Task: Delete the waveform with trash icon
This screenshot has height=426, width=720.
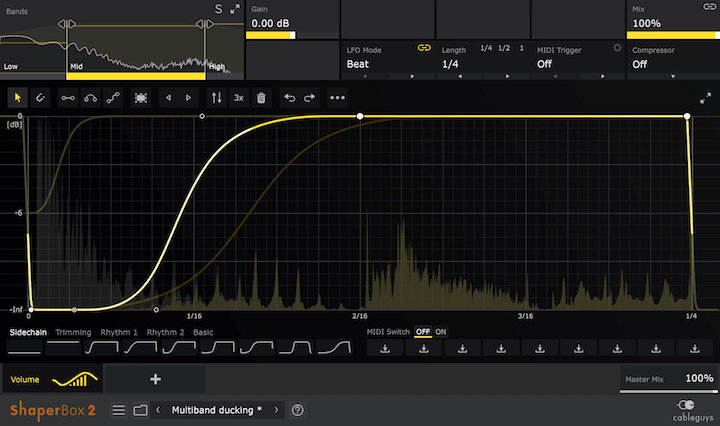Action: pyautogui.click(x=261, y=98)
